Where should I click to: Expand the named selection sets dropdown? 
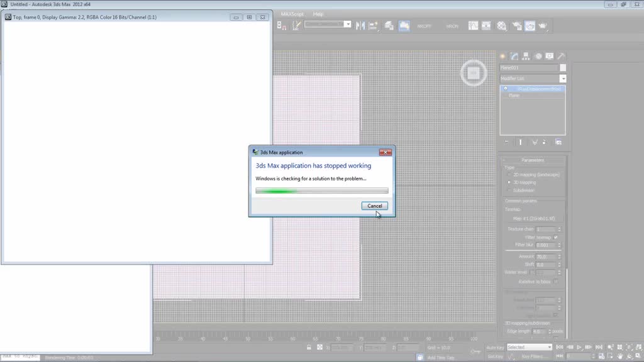click(347, 25)
